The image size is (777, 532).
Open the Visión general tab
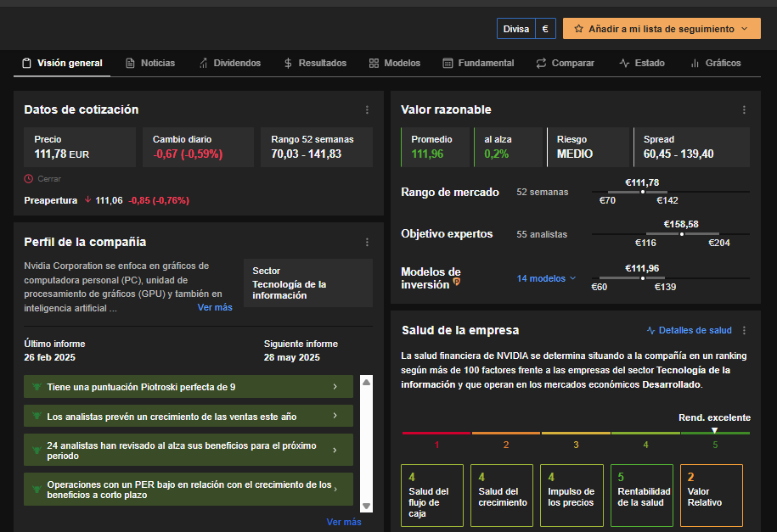62,63
